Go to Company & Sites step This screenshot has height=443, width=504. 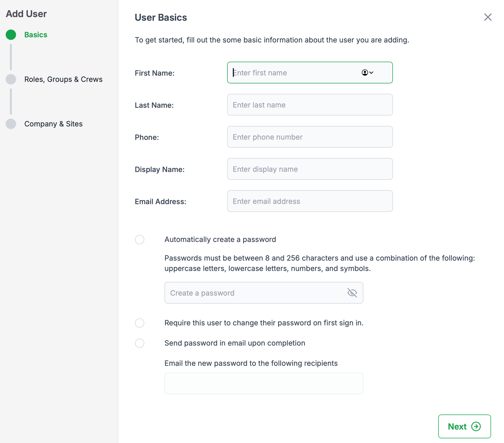pos(53,124)
